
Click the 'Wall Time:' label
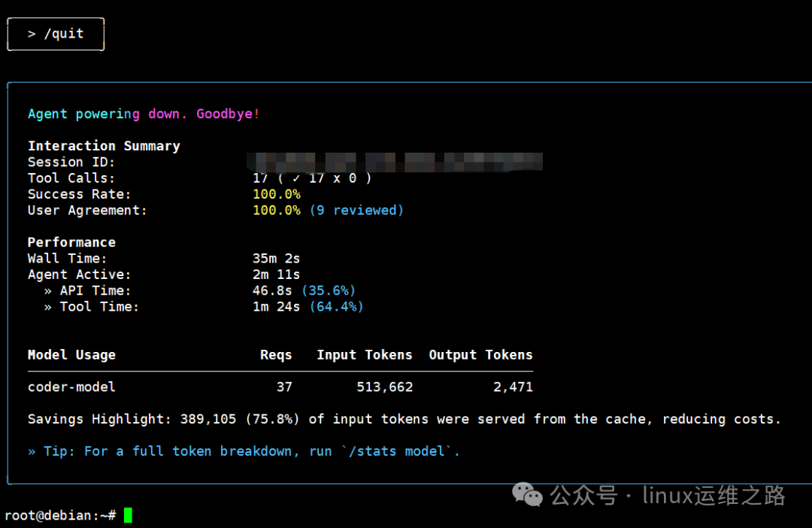click(67, 259)
